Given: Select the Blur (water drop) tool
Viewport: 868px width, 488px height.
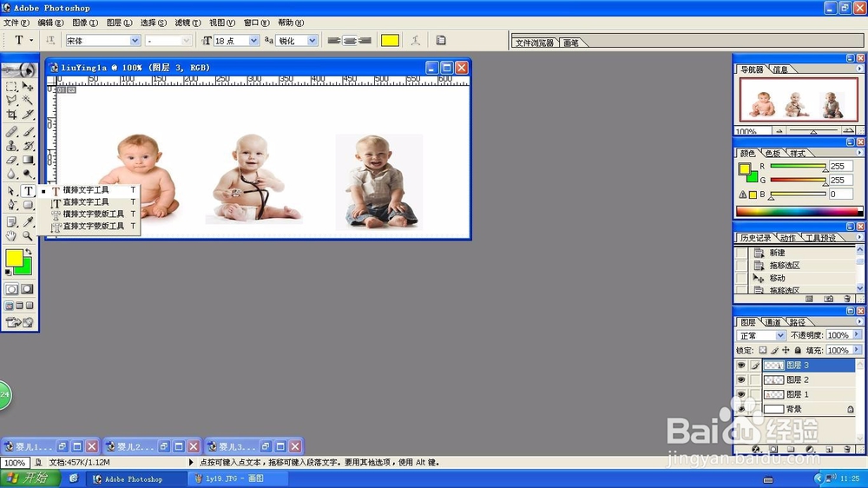Looking at the screenshot, I should click(11, 174).
